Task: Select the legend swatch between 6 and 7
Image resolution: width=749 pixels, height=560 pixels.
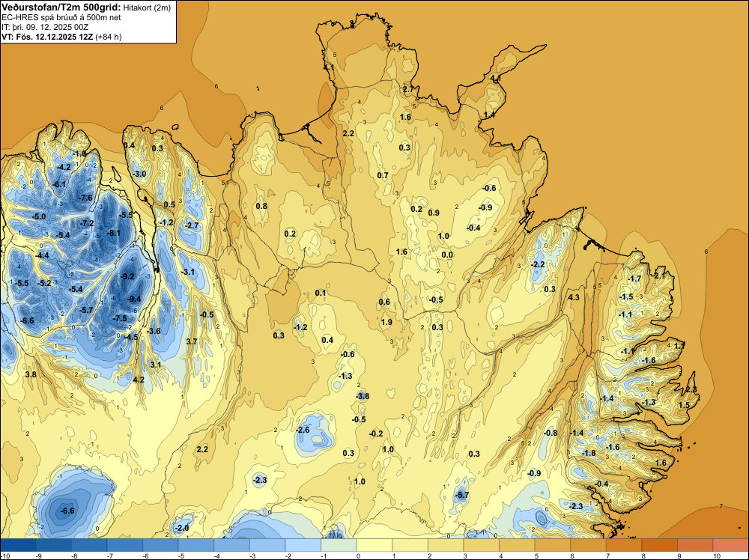Action: click(x=589, y=545)
